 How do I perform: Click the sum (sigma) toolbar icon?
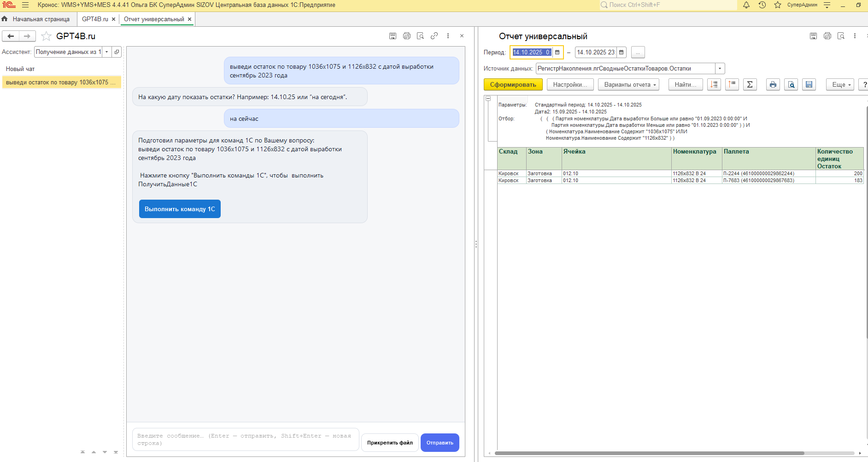tap(750, 84)
